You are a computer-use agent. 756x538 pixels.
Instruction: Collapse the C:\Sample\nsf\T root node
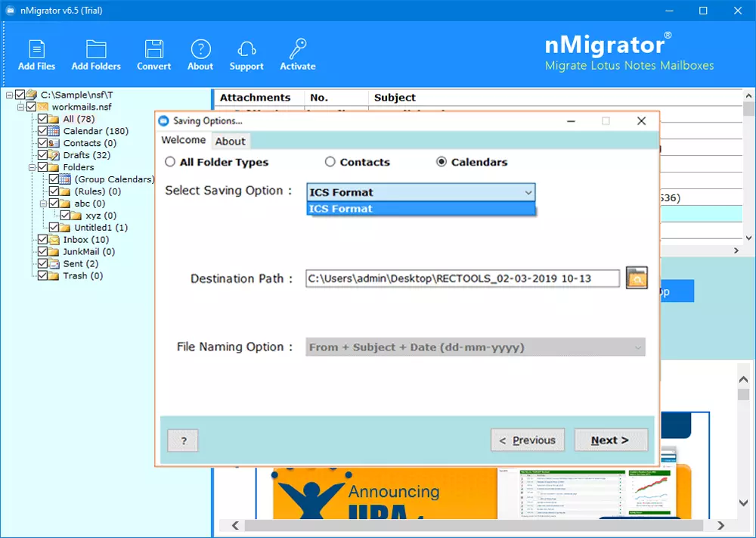pos(9,95)
